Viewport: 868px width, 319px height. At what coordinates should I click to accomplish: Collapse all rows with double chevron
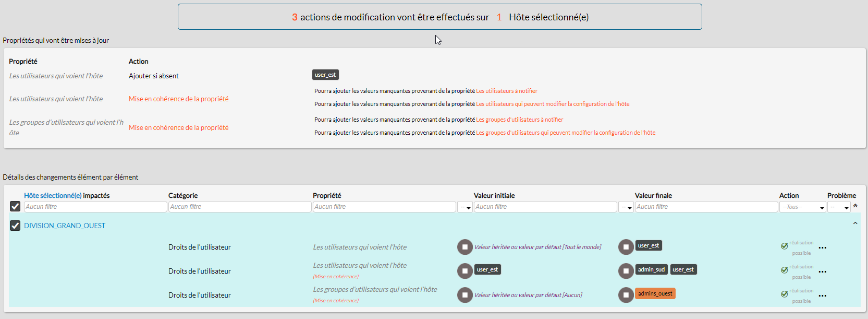[855, 206]
